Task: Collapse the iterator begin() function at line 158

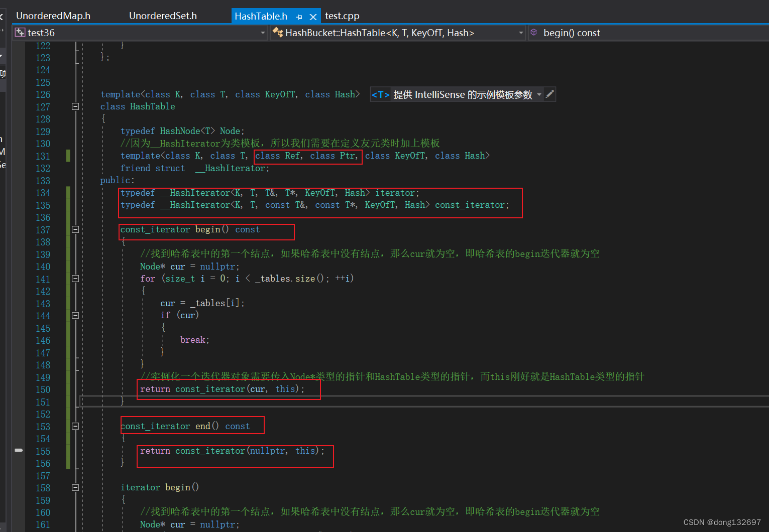Action: pos(75,487)
